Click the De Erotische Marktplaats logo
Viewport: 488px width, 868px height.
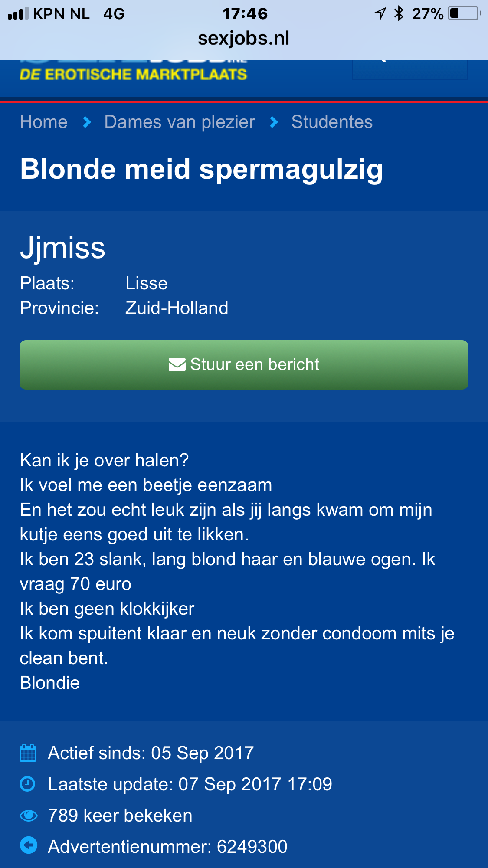coord(133,71)
